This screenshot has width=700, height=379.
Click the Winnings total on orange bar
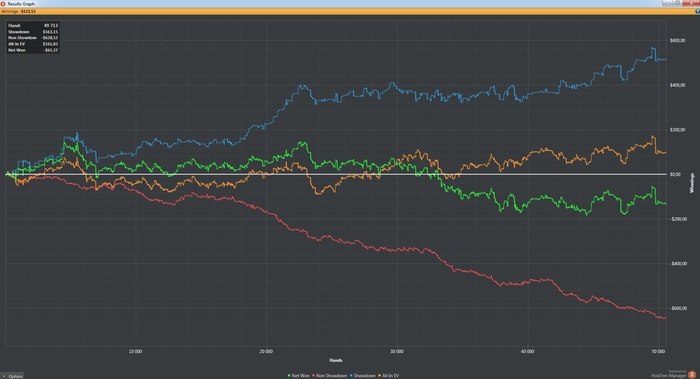pos(18,11)
